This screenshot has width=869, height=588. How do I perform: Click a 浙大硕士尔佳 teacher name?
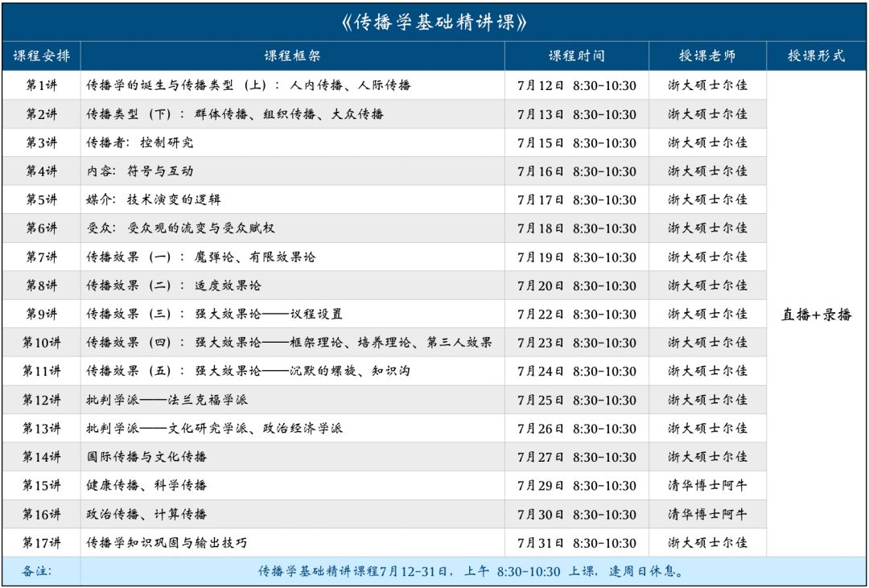point(707,84)
